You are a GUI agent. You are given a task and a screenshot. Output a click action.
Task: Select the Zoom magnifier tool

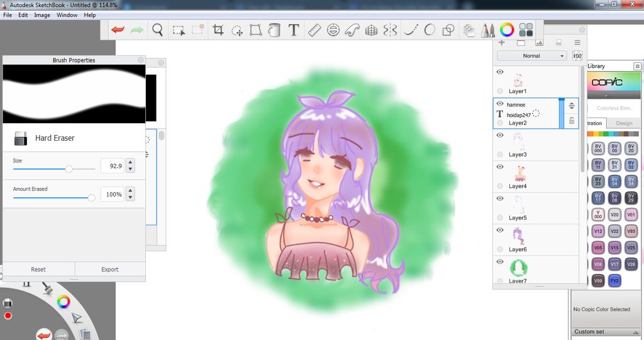click(157, 30)
